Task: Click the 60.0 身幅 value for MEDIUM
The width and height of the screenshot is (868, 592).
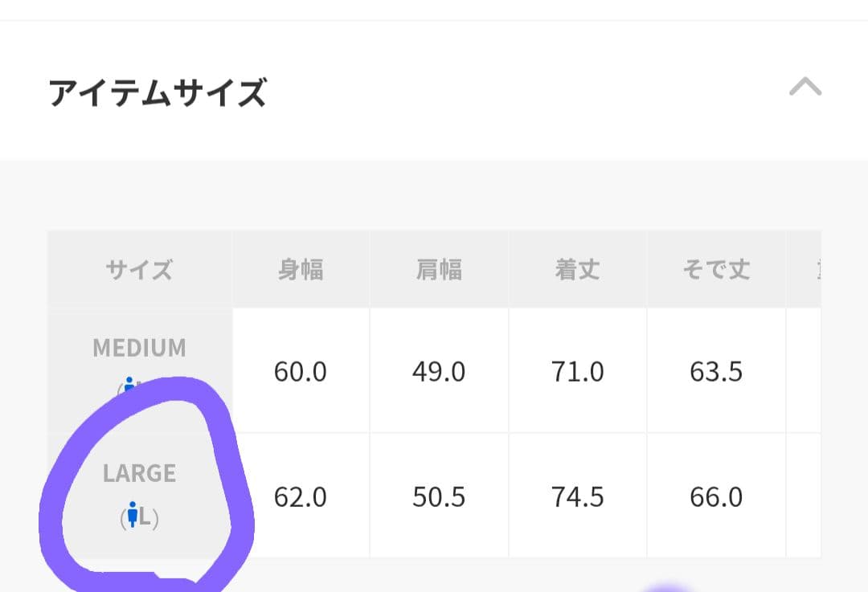Action: tap(301, 371)
